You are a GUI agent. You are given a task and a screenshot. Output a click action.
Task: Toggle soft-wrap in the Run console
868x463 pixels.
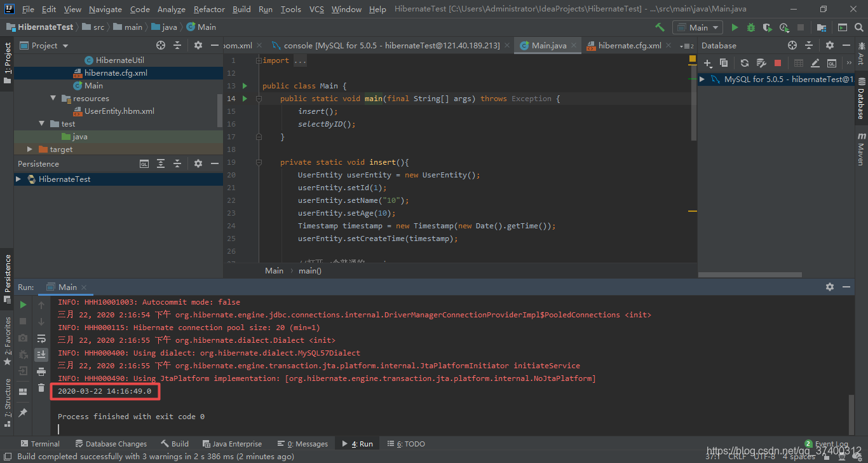[x=41, y=338]
